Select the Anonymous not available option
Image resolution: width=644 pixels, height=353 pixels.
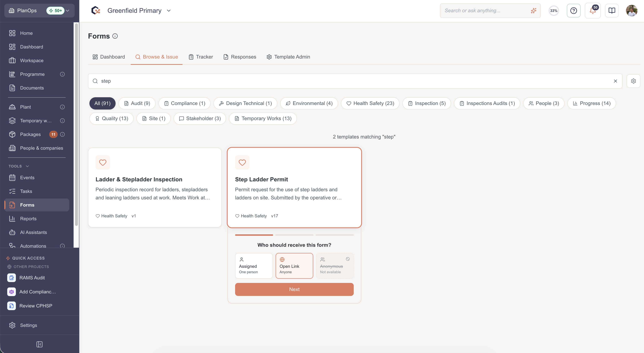click(x=335, y=266)
